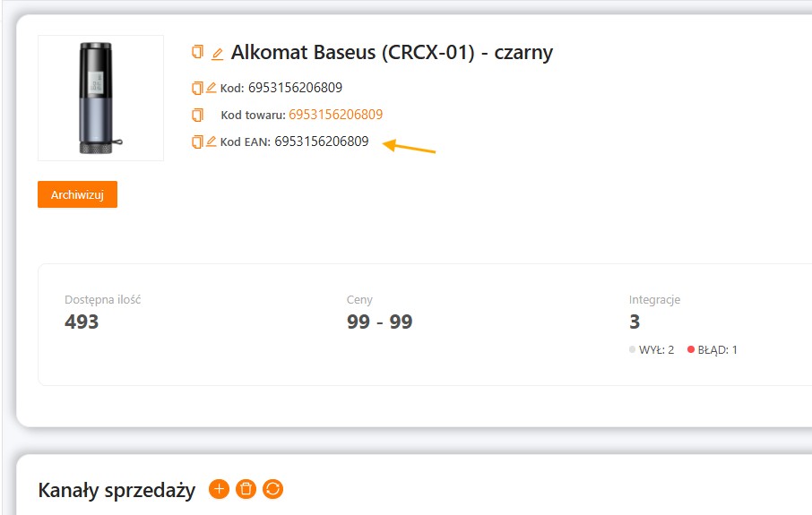Edit the Kod EAN field
The image size is (812, 515).
[x=212, y=142]
